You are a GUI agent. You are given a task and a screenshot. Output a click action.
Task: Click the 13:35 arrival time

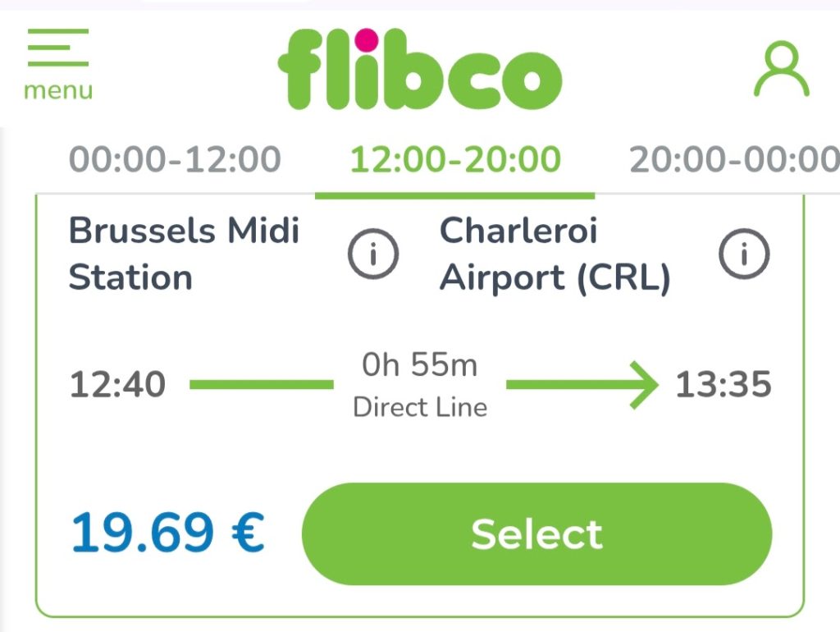click(x=723, y=385)
